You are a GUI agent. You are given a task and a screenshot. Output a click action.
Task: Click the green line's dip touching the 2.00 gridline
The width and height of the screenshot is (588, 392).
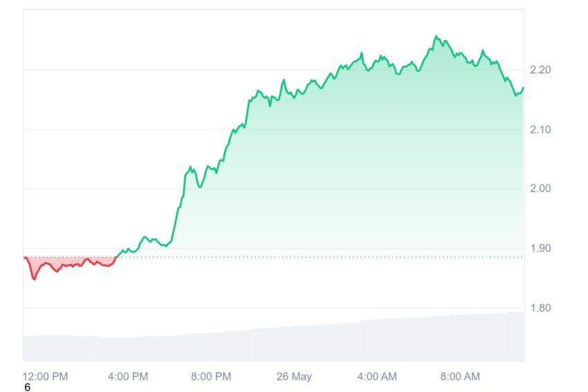pyautogui.click(x=200, y=187)
